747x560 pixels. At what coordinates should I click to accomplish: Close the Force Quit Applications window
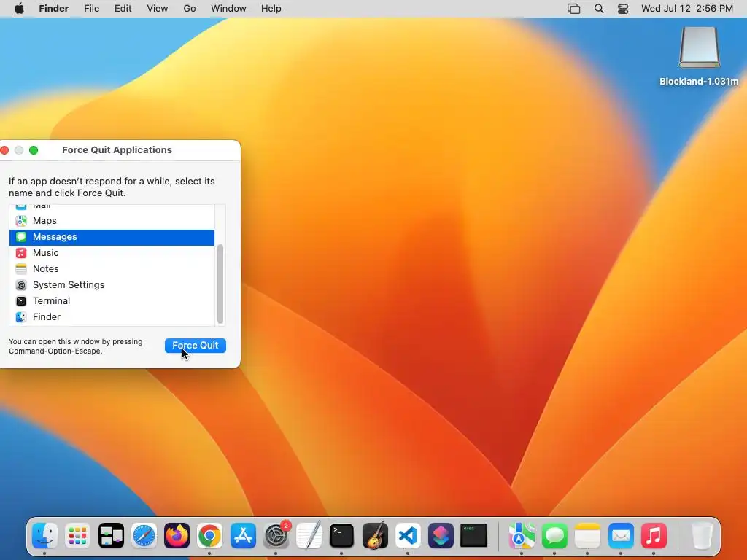5,150
